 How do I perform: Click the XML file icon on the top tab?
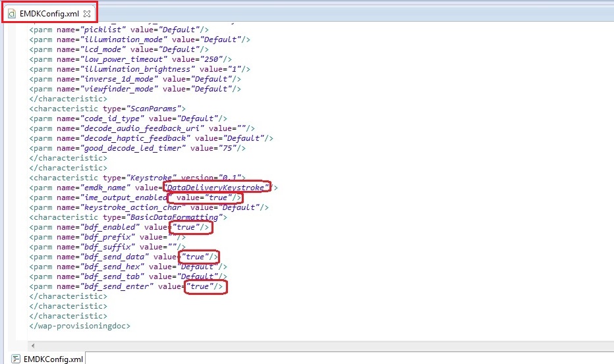[x=12, y=13]
